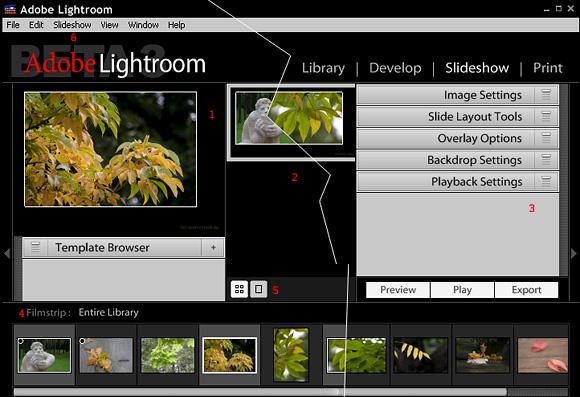Click the grip icon on Playback Settings

click(x=546, y=182)
